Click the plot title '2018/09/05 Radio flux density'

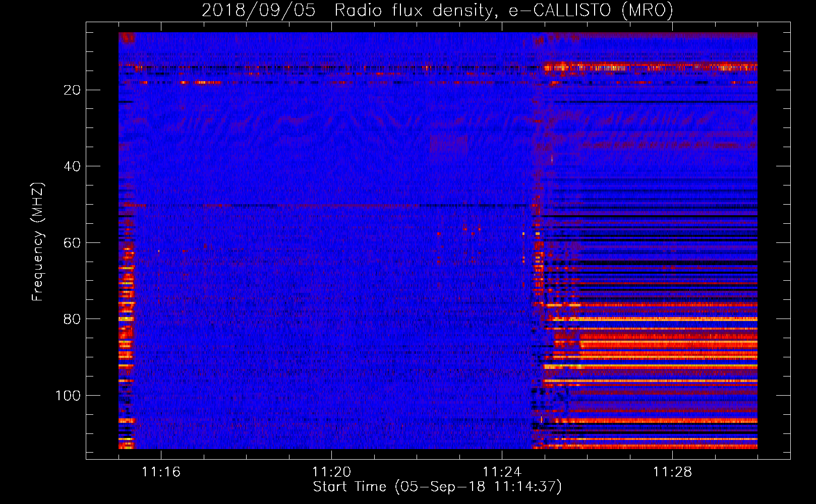coord(437,10)
